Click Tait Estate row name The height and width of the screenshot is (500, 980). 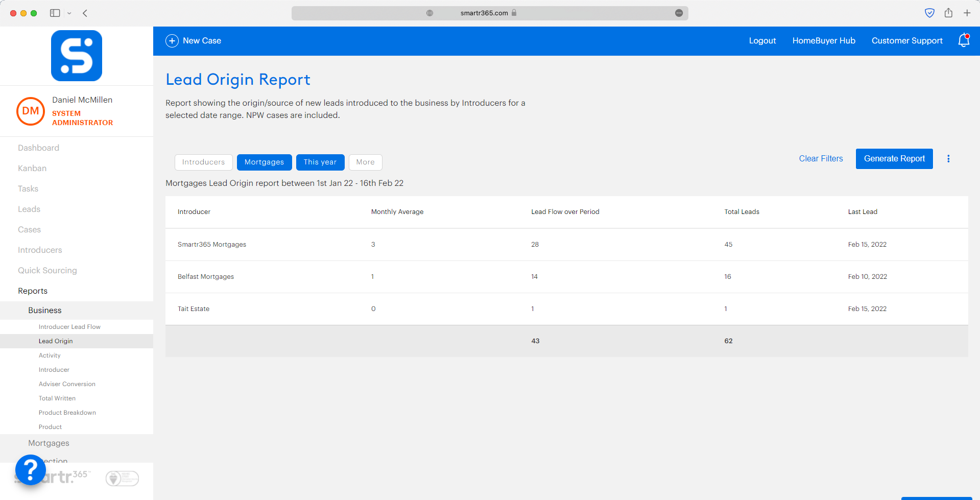194,309
